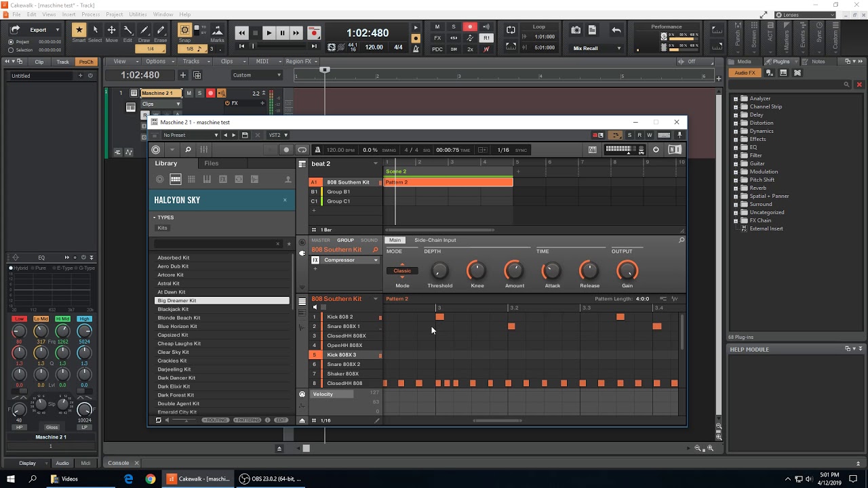Viewport: 868px width, 488px height.
Task: Click the Kits type tag
Action: (162, 228)
